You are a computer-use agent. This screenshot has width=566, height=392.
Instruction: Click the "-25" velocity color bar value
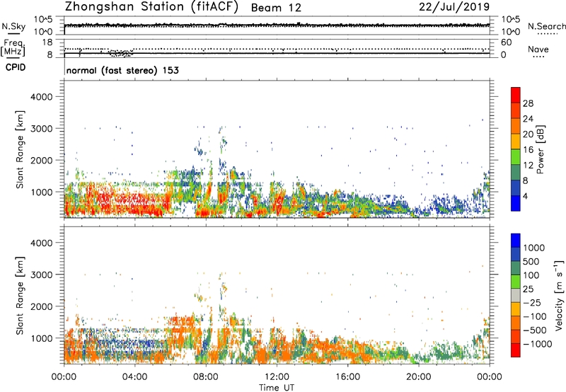[x=531, y=303]
